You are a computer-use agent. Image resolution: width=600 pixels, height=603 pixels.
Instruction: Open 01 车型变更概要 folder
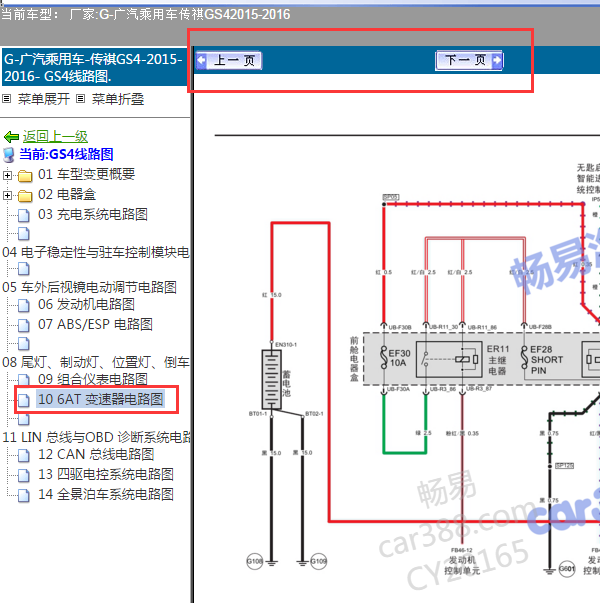pos(87,174)
